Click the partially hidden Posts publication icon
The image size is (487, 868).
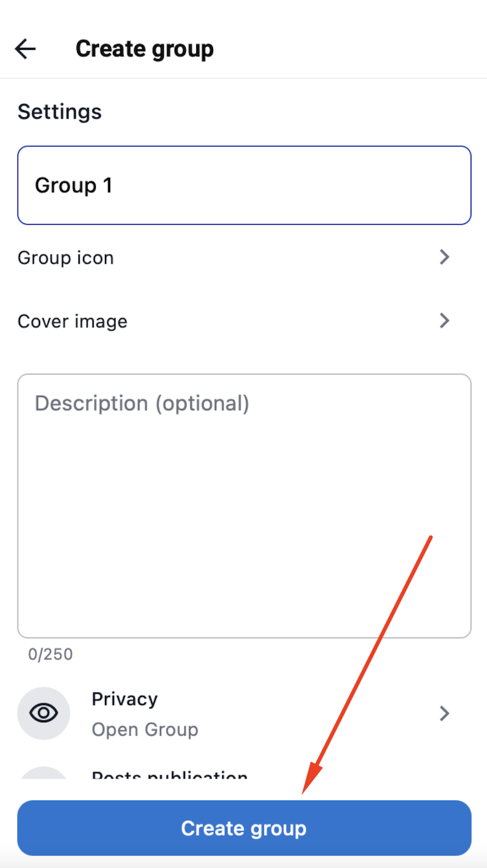coord(43,773)
